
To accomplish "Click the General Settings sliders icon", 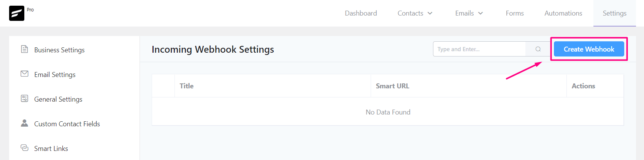I will point(24,99).
